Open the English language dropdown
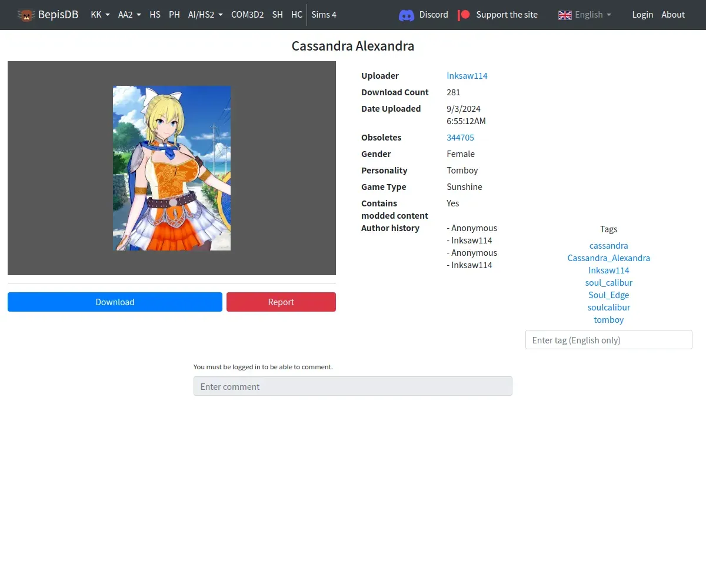 tap(585, 15)
